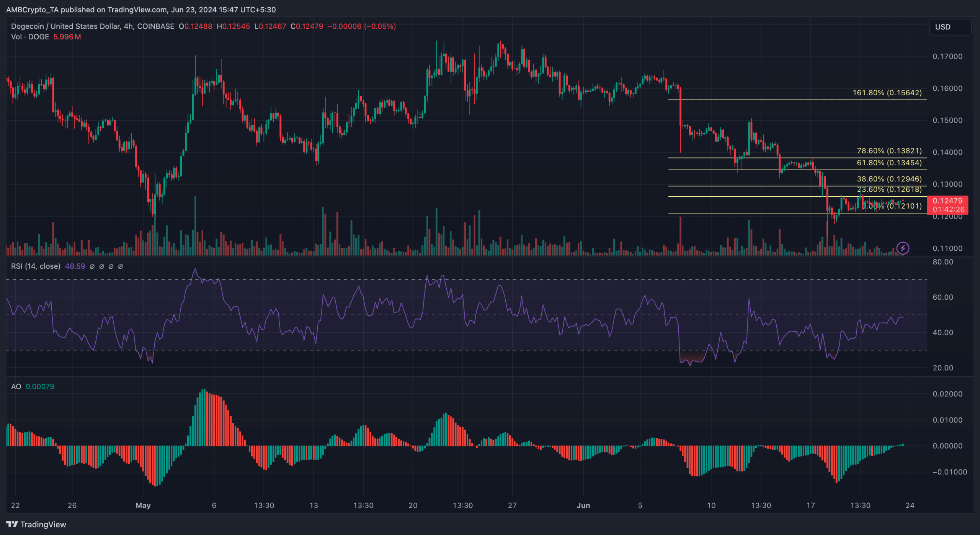Viewport: 980px width, 535px height.
Task: Click date 5 on the time axis
Action: click(640, 505)
